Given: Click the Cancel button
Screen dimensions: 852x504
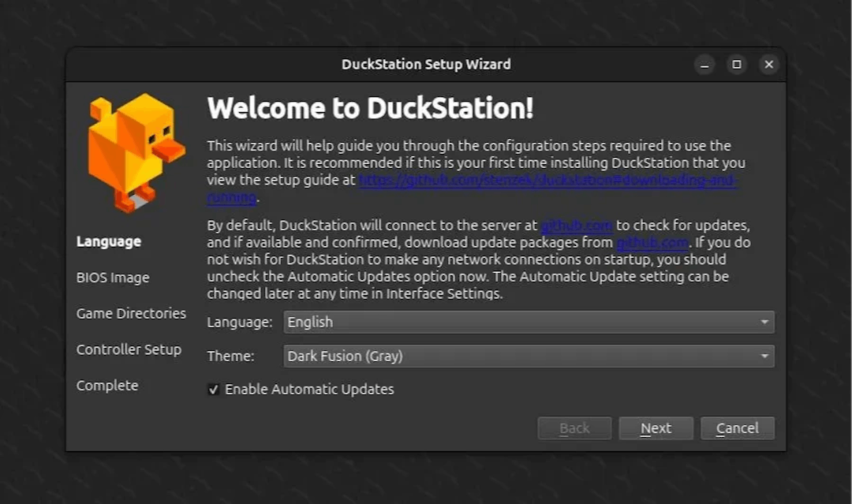Looking at the screenshot, I should click(x=737, y=428).
